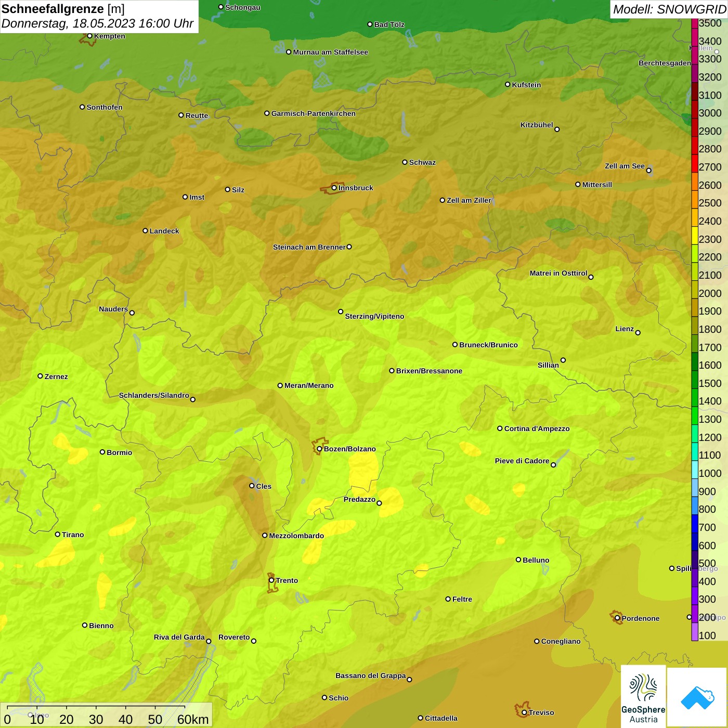The height and width of the screenshot is (728, 728).
Task: Click the Matrei in Osttirol label
Action: [x=558, y=273]
